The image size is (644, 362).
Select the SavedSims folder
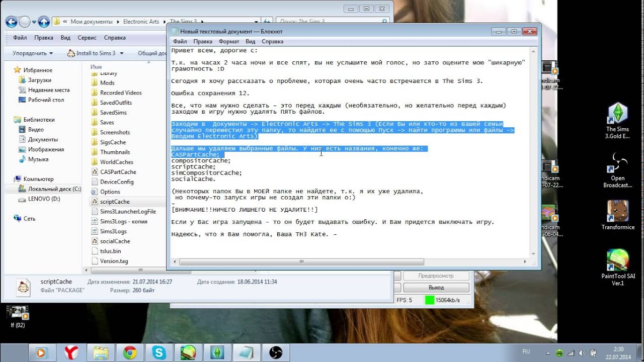coord(113,113)
